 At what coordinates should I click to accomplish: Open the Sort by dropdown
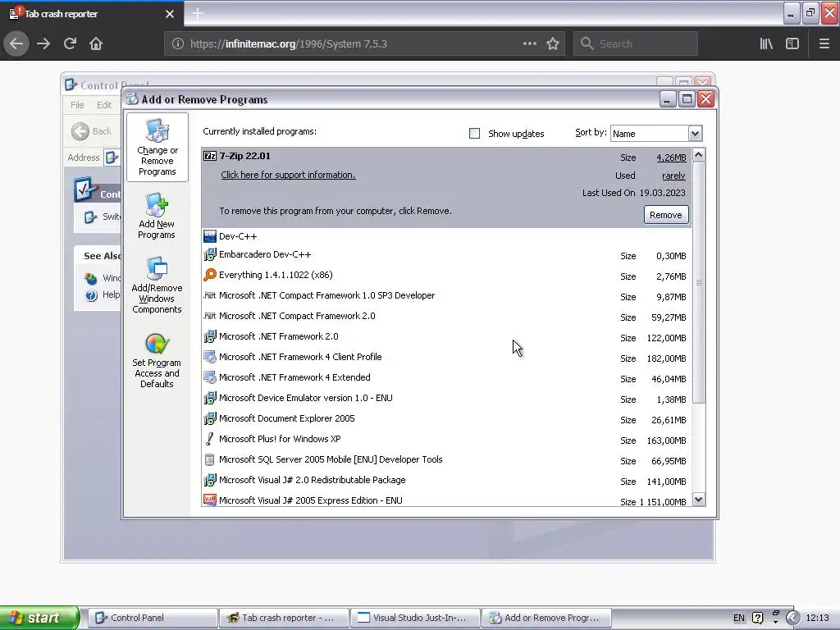695,134
